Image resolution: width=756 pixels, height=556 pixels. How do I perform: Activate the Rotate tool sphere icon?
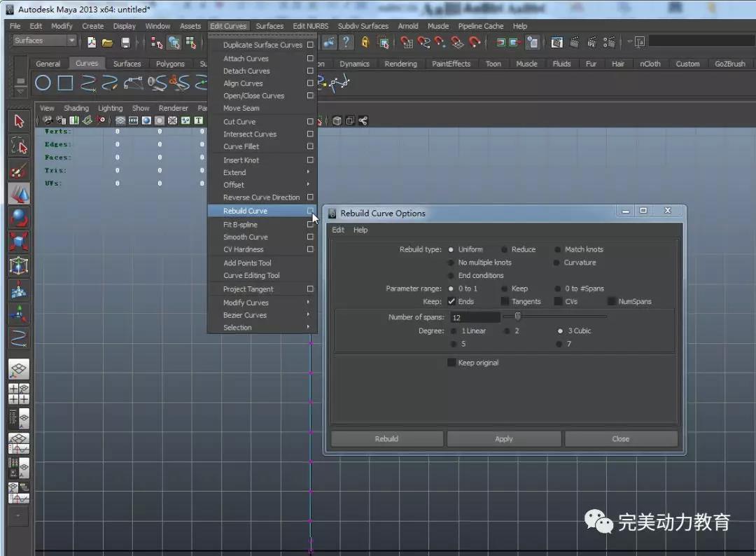(x=19, y=218)
